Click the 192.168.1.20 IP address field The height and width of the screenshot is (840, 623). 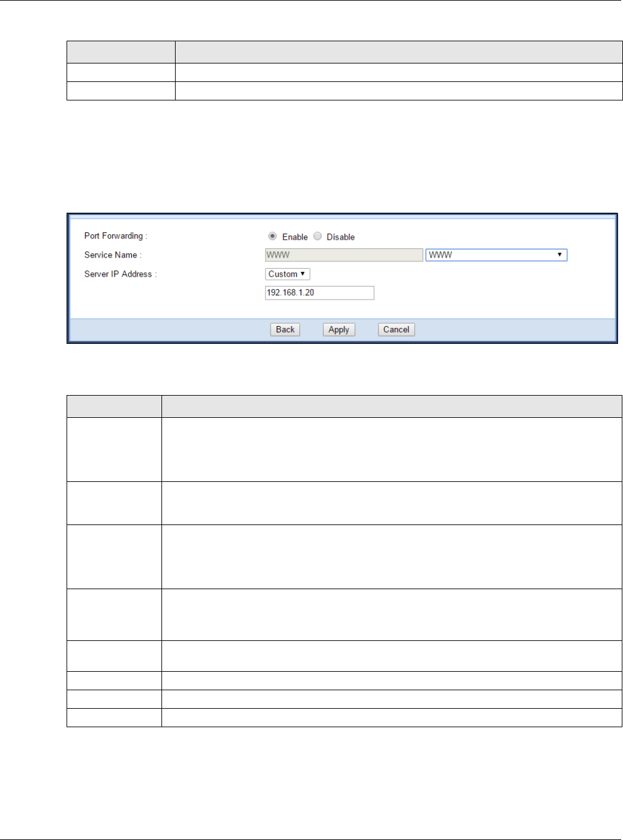click(x=319, y=293)
